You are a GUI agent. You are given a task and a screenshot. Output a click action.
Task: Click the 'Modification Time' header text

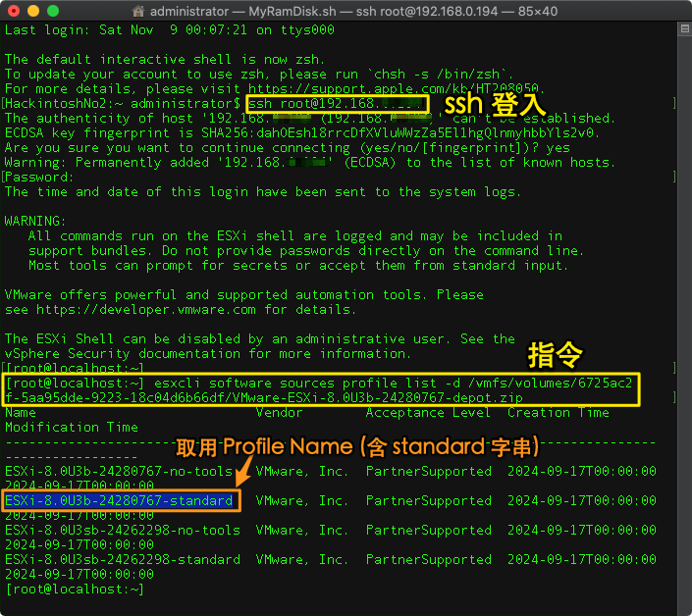(72, 427)
